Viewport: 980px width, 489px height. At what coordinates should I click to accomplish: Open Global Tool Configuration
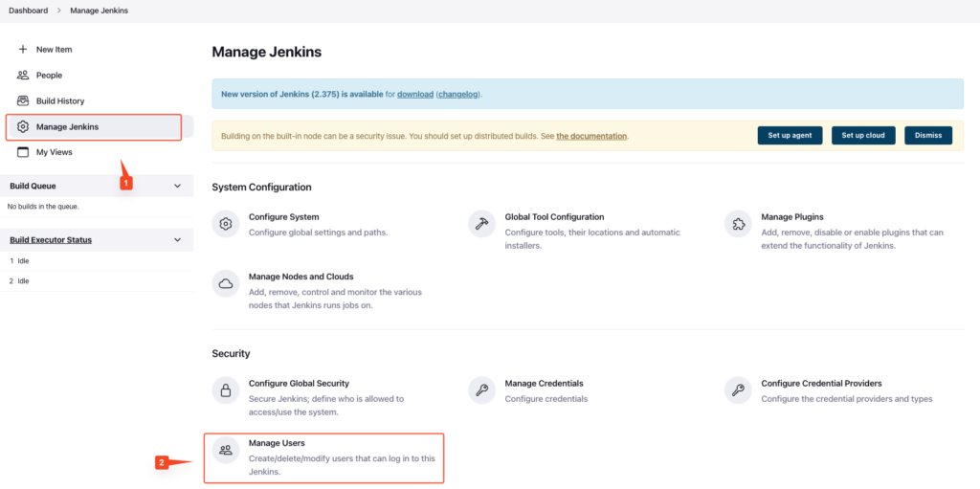[x=554, y=217]
